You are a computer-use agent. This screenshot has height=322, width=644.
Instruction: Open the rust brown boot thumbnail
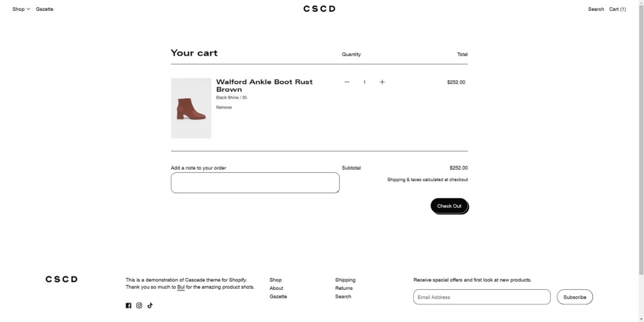(191, 108)
